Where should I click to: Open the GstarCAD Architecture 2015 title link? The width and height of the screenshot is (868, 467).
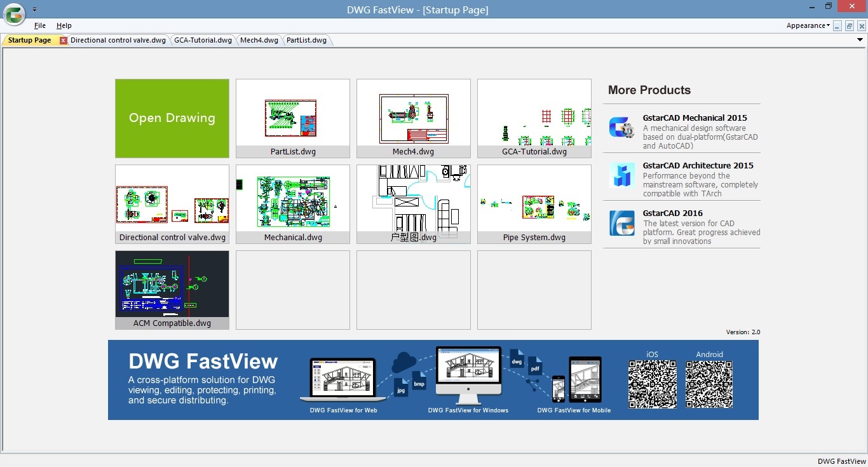698,165
